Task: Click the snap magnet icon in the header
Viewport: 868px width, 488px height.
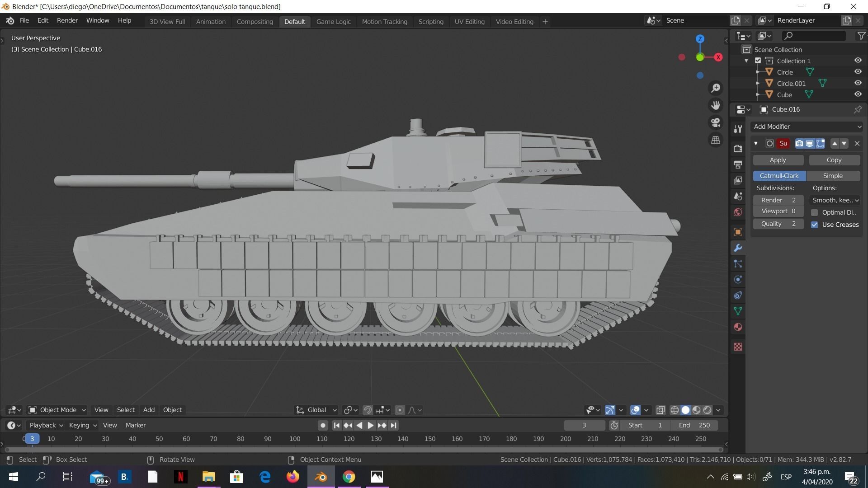Action: coord(367,410)
